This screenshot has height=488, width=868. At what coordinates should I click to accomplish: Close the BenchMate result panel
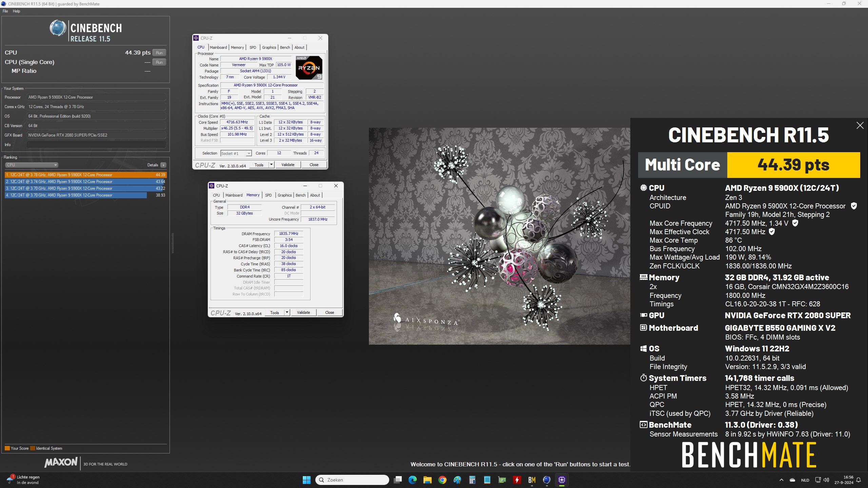pos(860,125)
